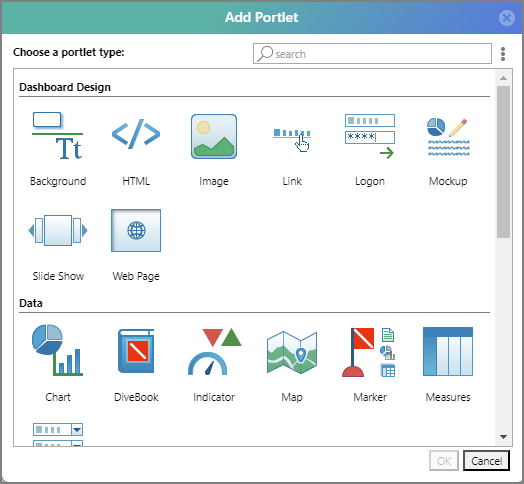This screenshot has width=524, height=484.
Task: Select the Map portlet icon
Action: click(x=292, y=352)
